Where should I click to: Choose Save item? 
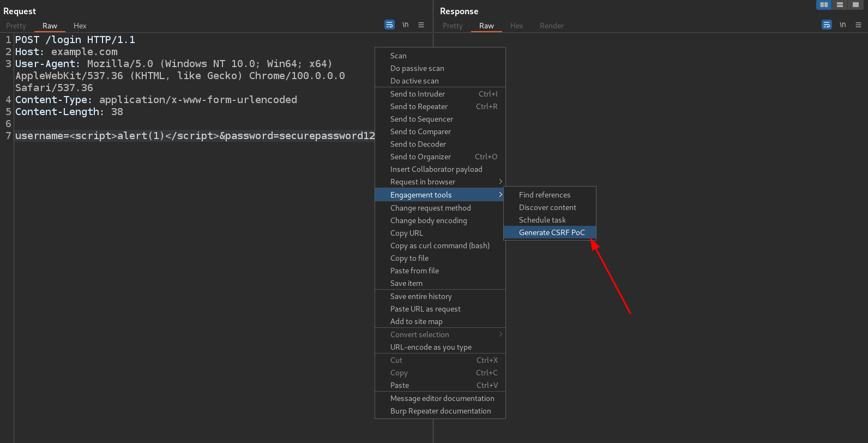440,283
